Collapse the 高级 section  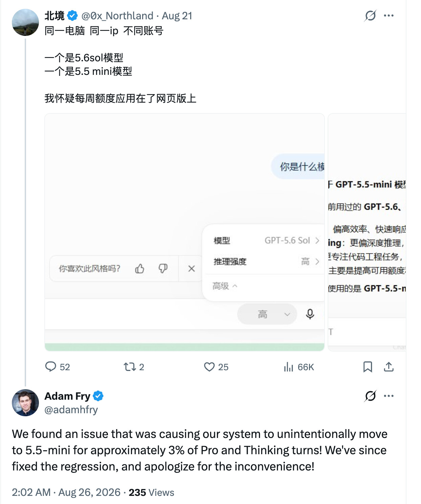(225, 286)
